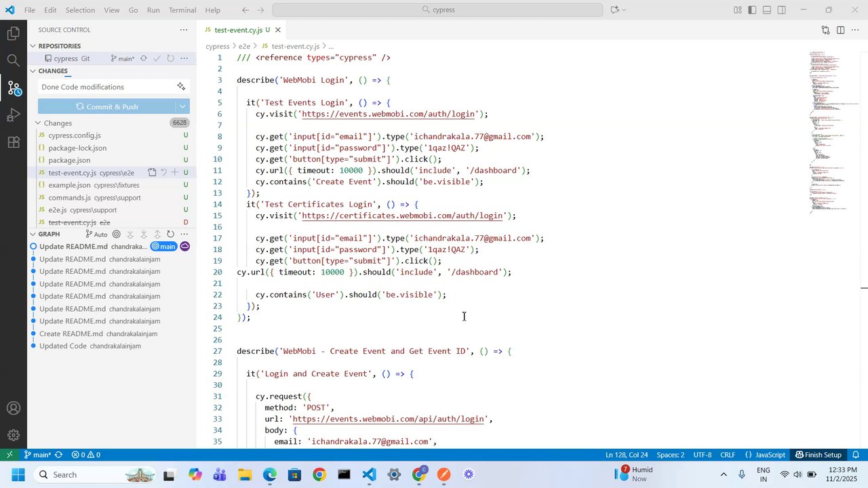The image size is (868, 488).
Task: Click the Open Changes icon in editor toolbar
Action: click(x=825, y=30)
